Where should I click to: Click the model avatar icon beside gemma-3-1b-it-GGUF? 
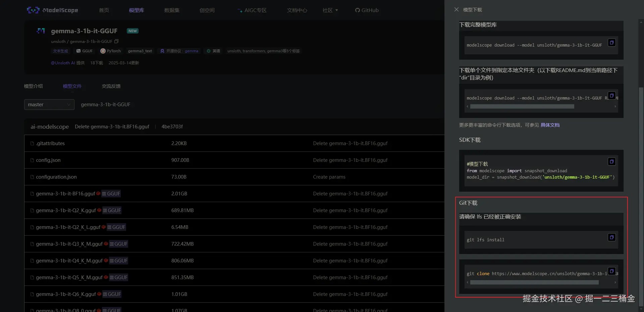tap(41, 31)
